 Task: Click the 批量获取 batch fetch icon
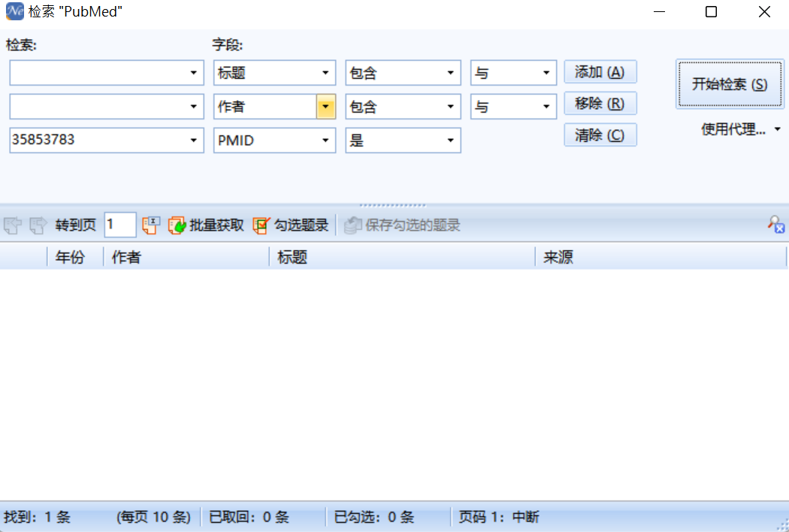(x=177, y=225)
